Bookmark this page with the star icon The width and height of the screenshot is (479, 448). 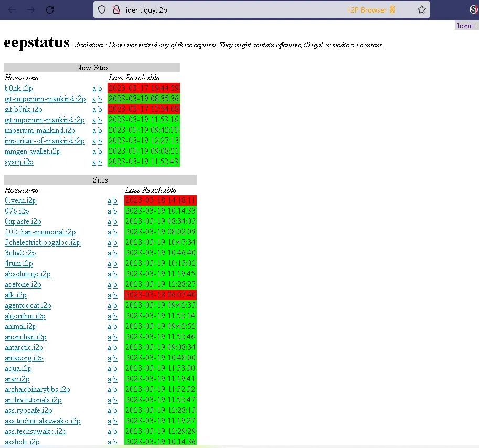(x=421, y=10)
